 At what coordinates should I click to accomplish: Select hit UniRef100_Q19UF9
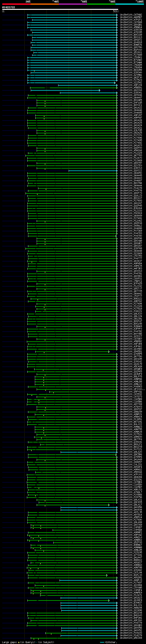(131, 374)
